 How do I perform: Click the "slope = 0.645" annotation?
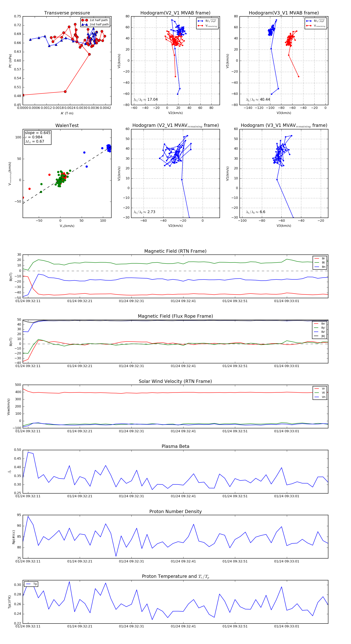(37, 133)
